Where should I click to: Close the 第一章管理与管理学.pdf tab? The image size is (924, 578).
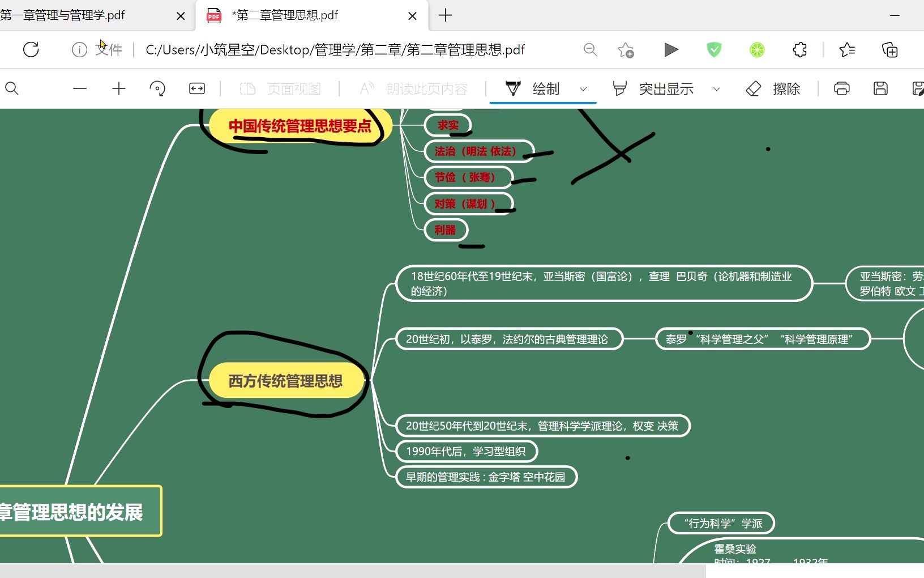[x=181, y=16]
